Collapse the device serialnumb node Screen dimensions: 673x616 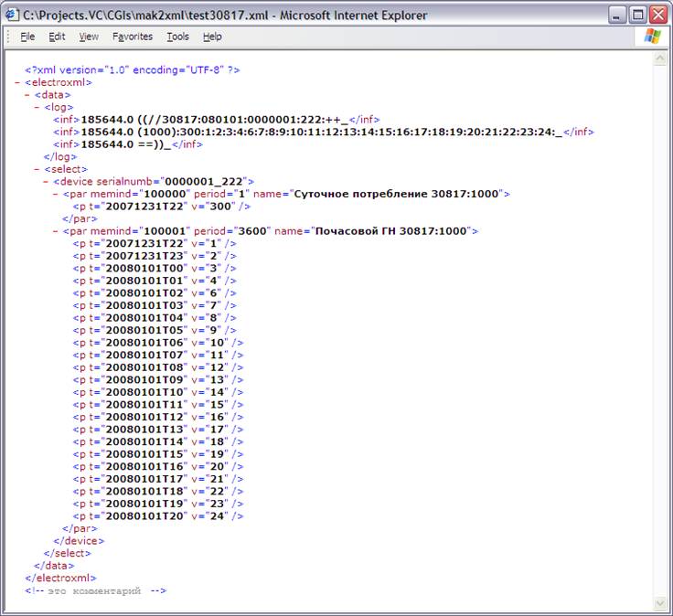[x=46, y=182]
